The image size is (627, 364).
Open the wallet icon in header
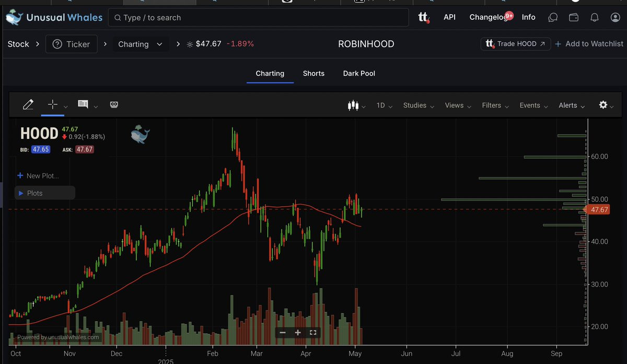[x=574, y=17]
